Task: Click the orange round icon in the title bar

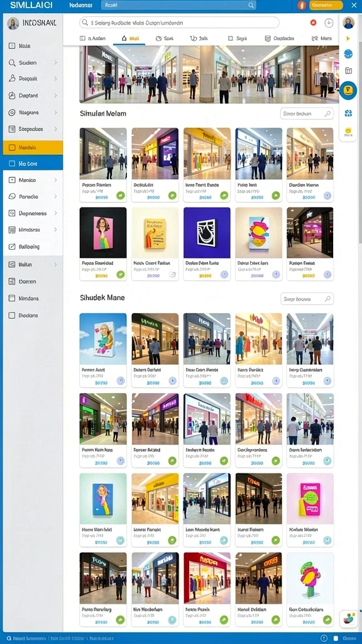Action: pyautogui.click(x=302, y=5)
